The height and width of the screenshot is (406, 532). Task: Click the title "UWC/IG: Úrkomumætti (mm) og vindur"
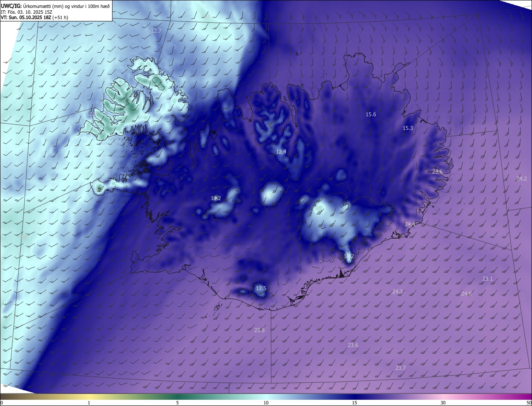(x=55, y=6)
